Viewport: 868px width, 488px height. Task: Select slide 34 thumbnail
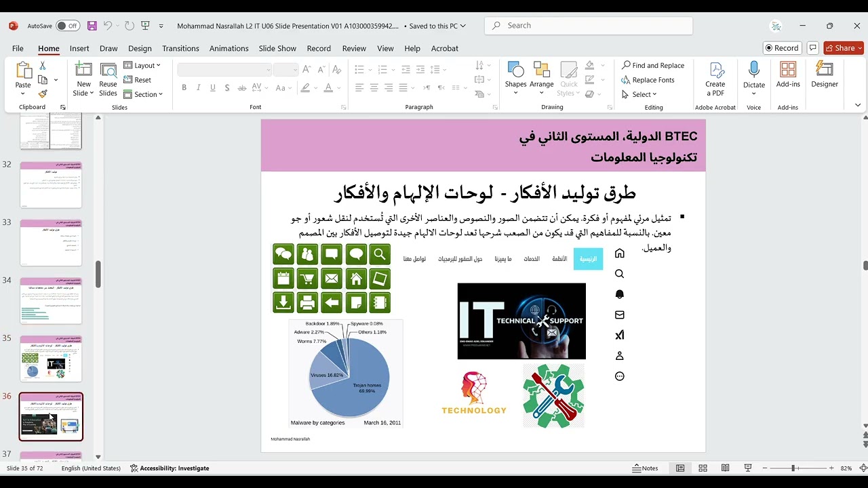(x=51, y=301)
